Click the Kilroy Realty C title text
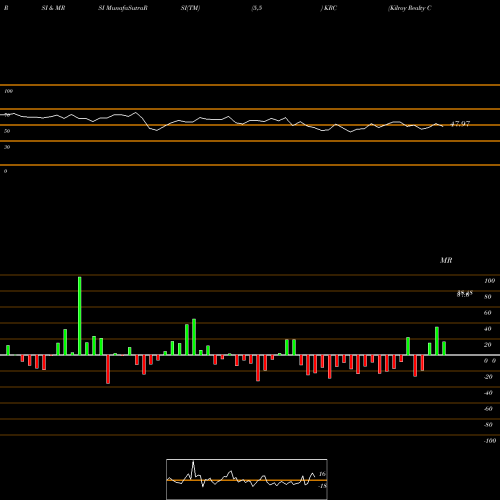500x500 pixels. tap(410, 8)
